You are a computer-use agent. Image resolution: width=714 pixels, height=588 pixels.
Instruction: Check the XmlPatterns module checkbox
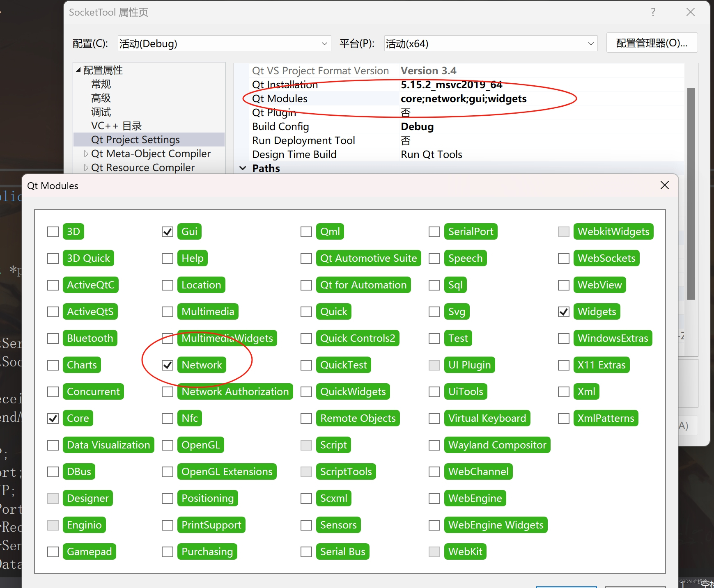564,419
